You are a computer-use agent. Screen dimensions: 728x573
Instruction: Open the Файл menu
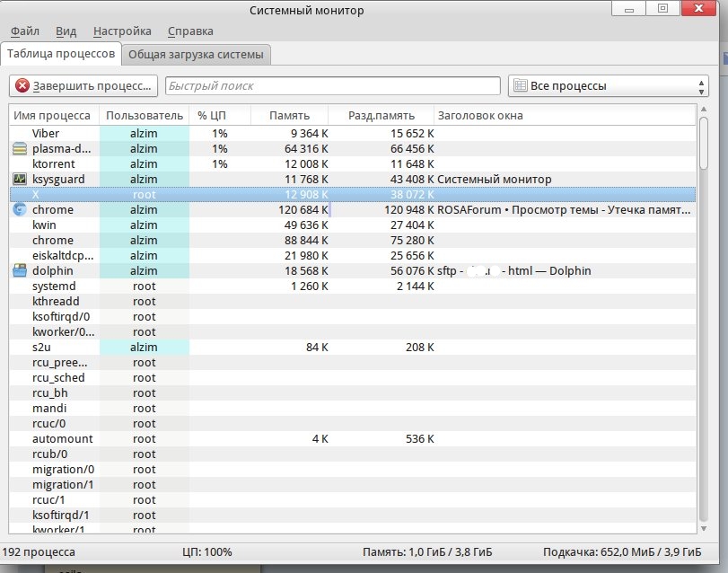25,31
